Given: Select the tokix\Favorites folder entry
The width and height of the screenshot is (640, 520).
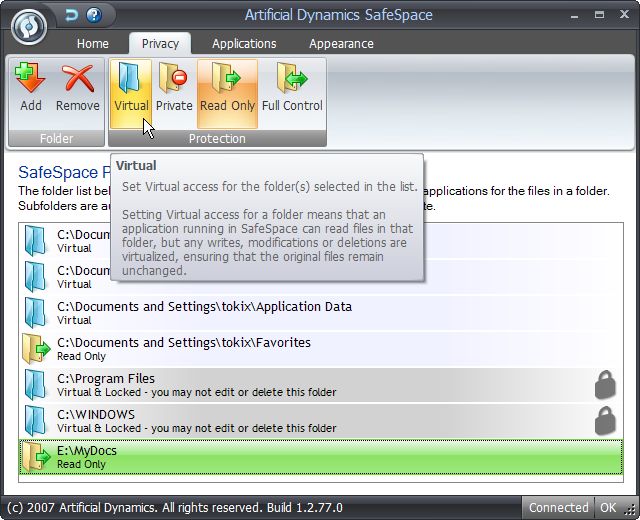Looking at the screenshot, I should pos(321,349).
